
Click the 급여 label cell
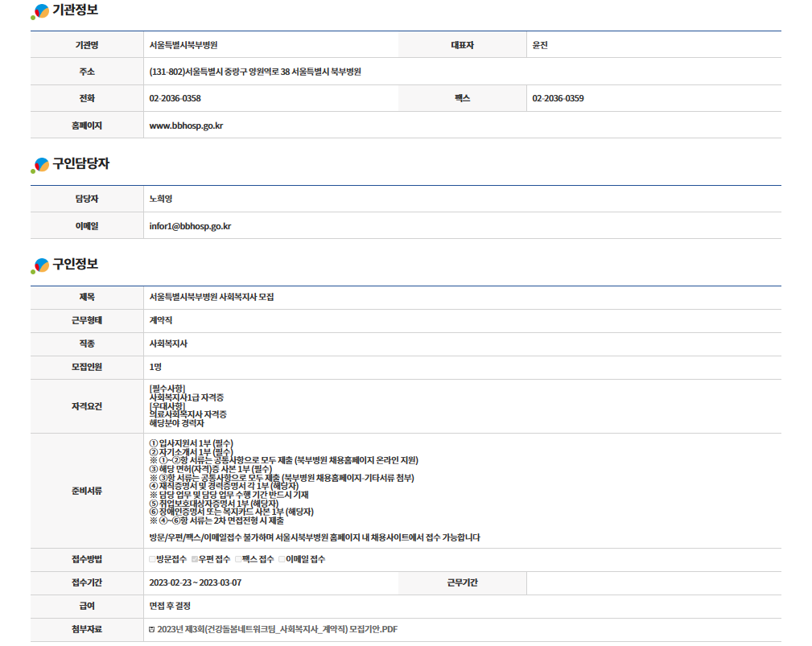pyautogui.click(x=87, y=606)
